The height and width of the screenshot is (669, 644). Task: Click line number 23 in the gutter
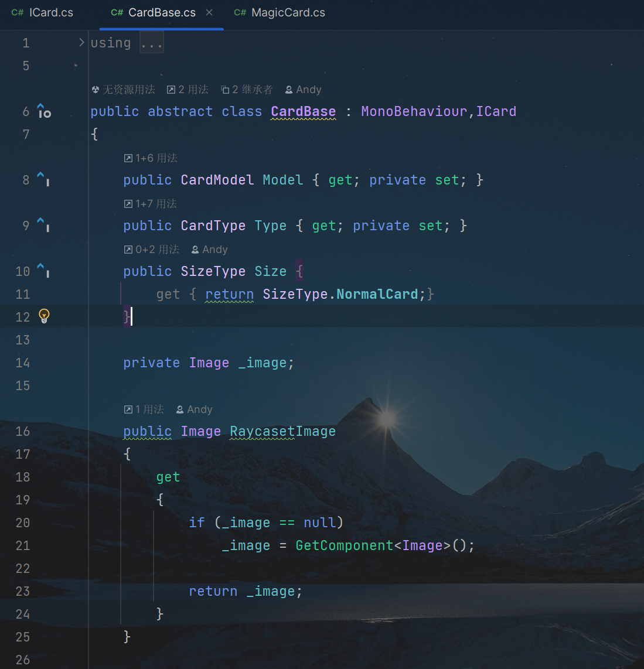click(23, 591)
